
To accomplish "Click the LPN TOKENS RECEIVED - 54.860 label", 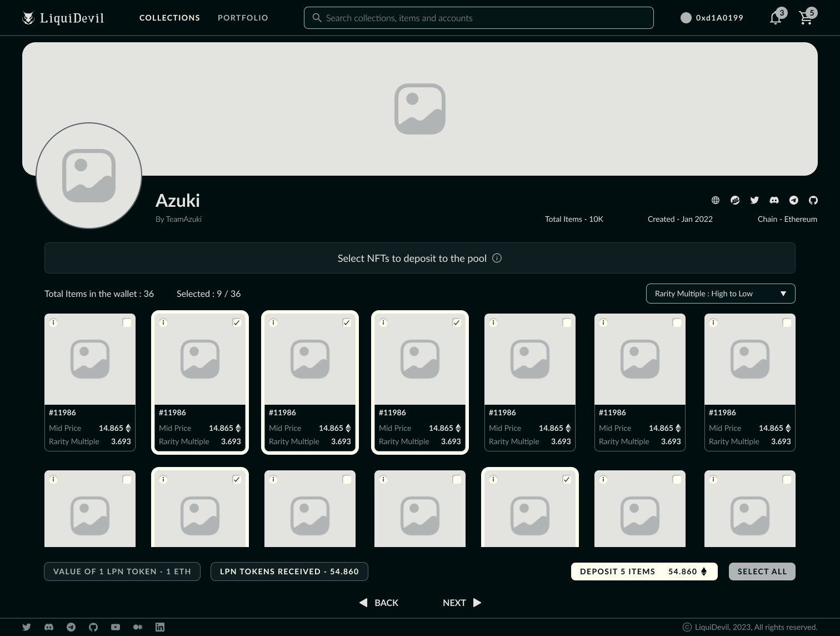I will click(x=289, y=572).
